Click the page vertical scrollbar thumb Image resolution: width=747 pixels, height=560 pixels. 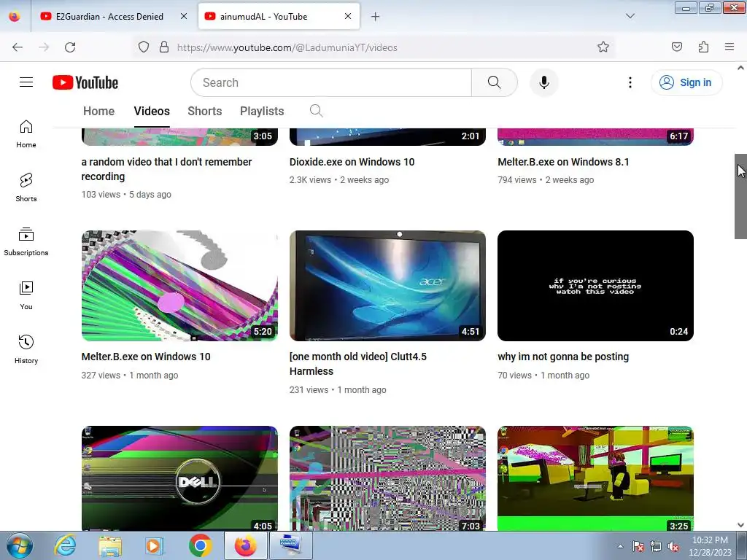tap(740, 196)
